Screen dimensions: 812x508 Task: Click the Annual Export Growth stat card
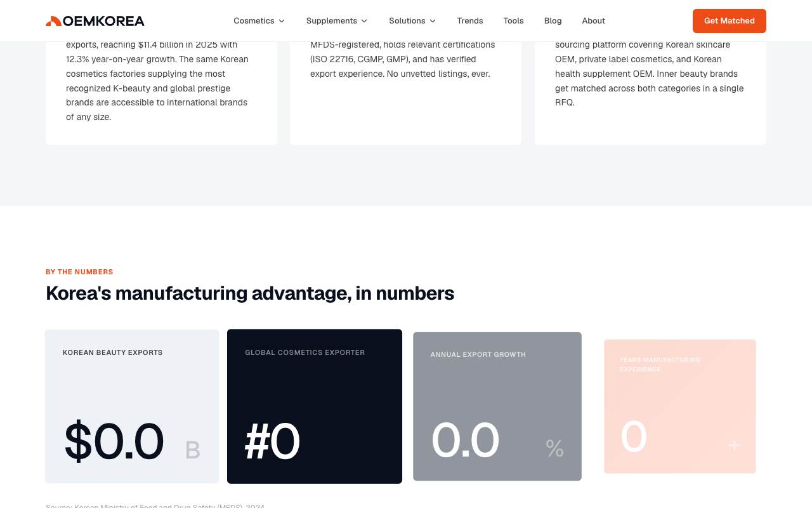(497, 406)
